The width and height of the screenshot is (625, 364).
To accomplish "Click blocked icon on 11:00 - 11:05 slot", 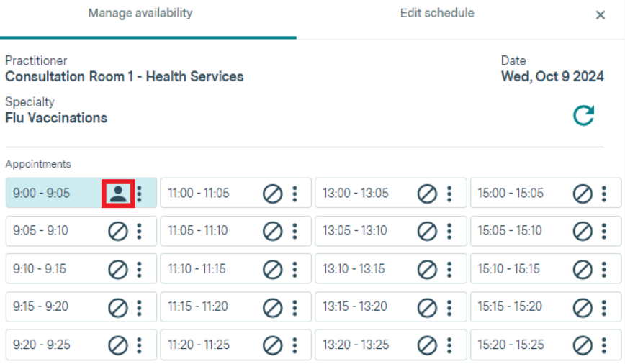I will 273,194.
